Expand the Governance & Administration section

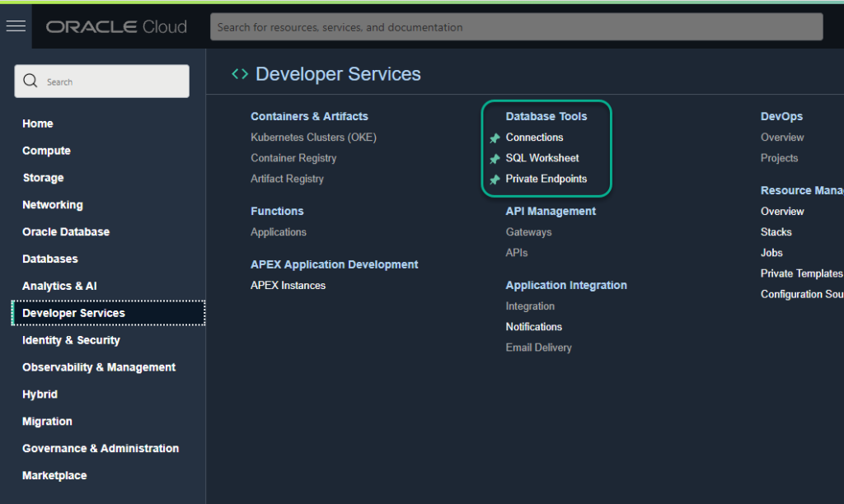[x=101, y=448]
